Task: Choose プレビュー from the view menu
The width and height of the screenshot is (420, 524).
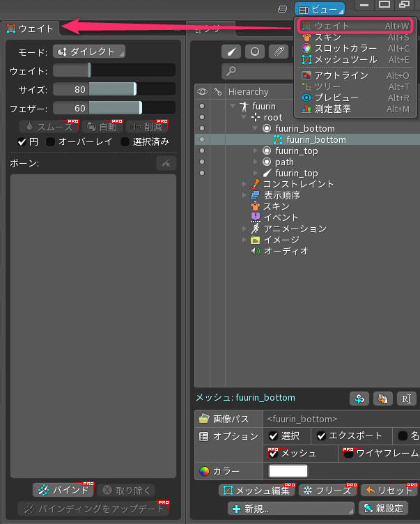Action: 336,98
